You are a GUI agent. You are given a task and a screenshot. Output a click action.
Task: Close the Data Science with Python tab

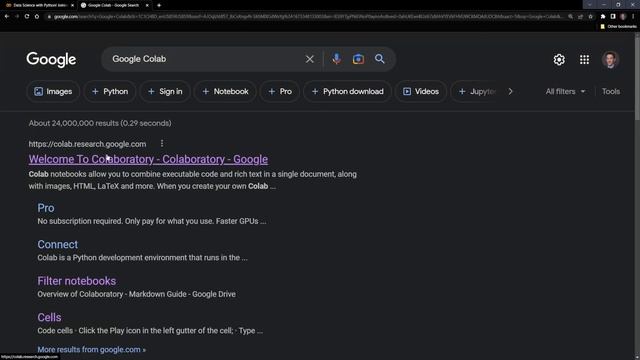[72, 5]
